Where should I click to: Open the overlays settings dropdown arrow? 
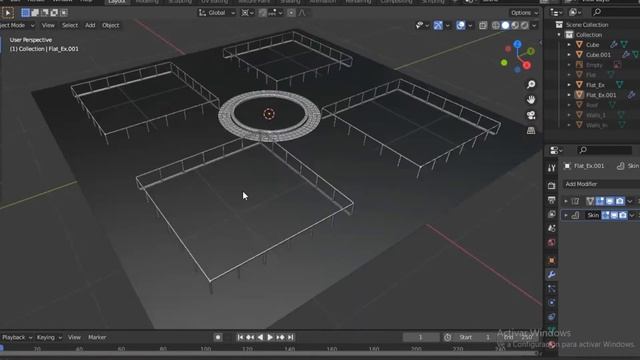(x=470, y=25)
